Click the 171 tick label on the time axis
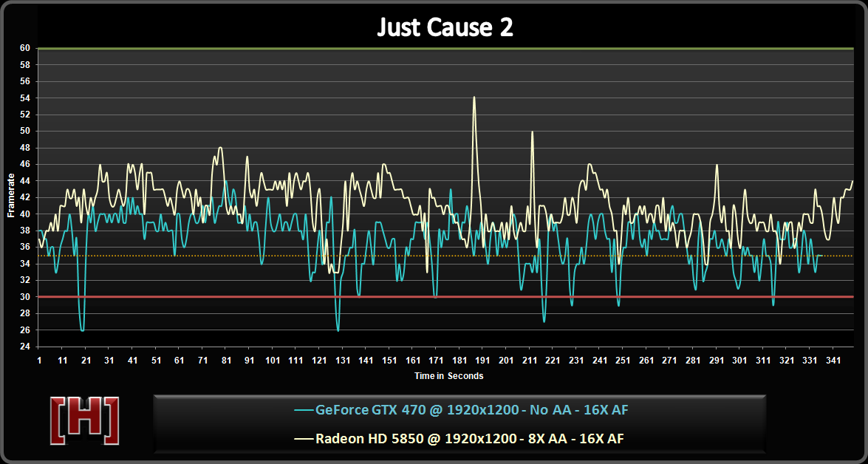The width and height of the screenshot is (868, 464). coord(436,361)
